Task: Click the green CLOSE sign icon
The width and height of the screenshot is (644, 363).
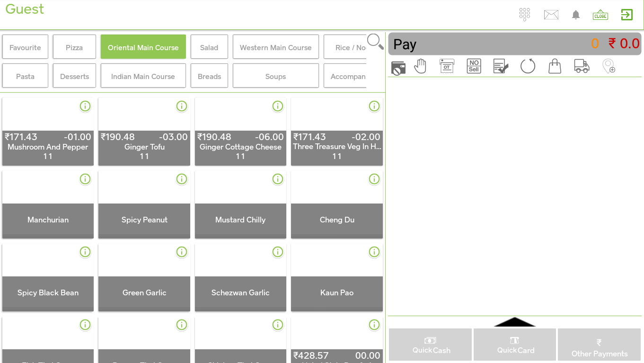Action: 600,15
